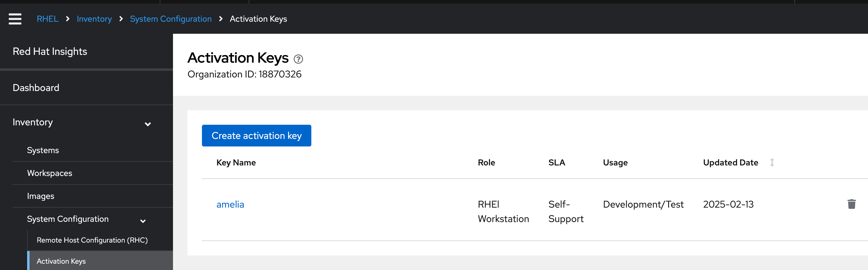
Task: Click the RHEl Workstation role cell
Action: (503, 211)
